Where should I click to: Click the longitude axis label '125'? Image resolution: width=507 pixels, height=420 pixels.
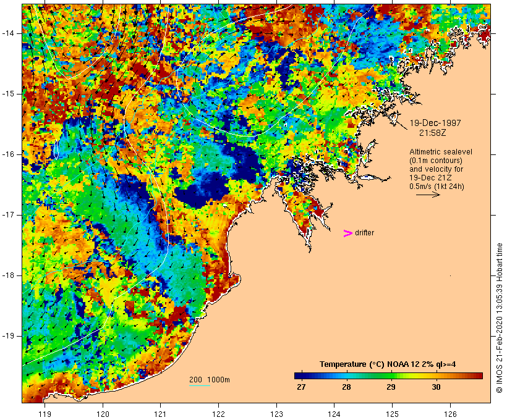tap(392, 414)
